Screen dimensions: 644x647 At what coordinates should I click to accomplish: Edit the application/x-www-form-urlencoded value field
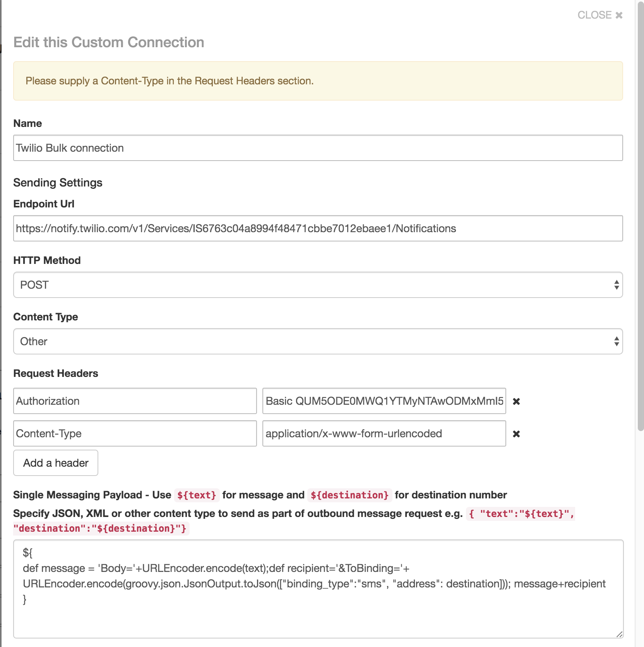[x=384, y=433]
